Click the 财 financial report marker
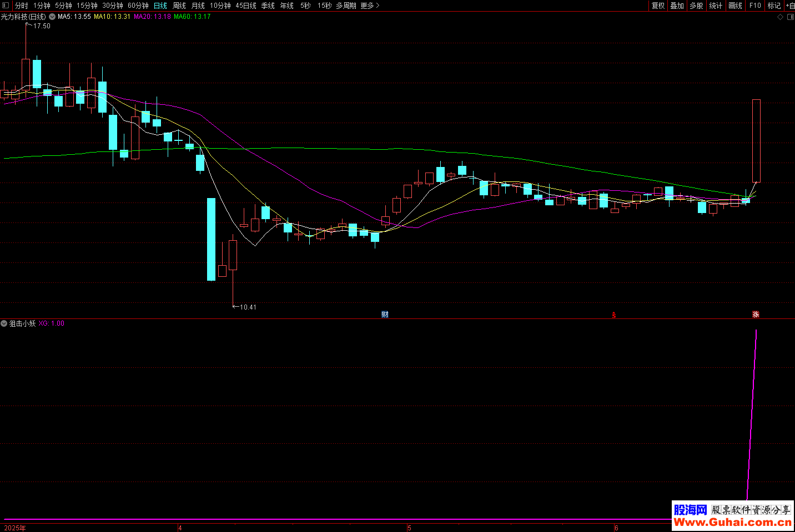 point(385,315)
